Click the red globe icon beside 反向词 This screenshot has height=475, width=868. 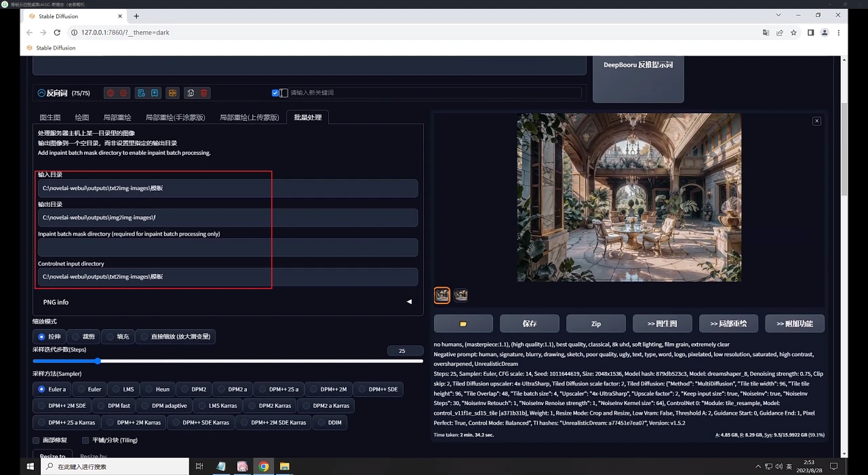pyautogui.click(x=111, y=93)
